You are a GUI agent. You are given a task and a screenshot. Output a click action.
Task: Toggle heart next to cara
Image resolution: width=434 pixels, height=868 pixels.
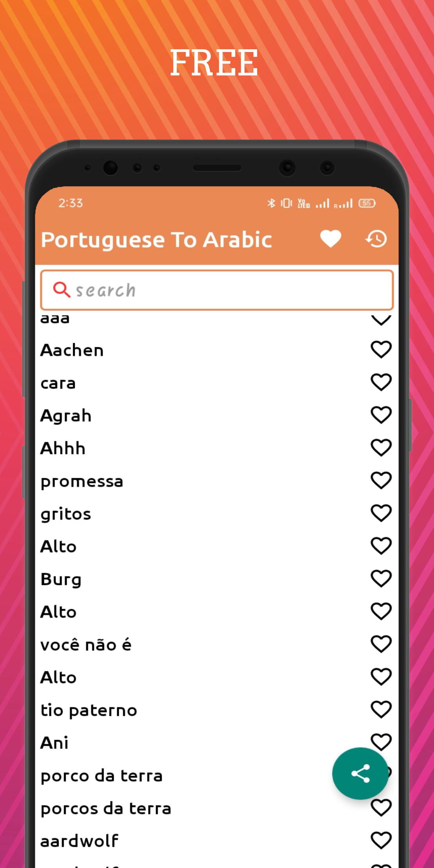click(381, 382)
